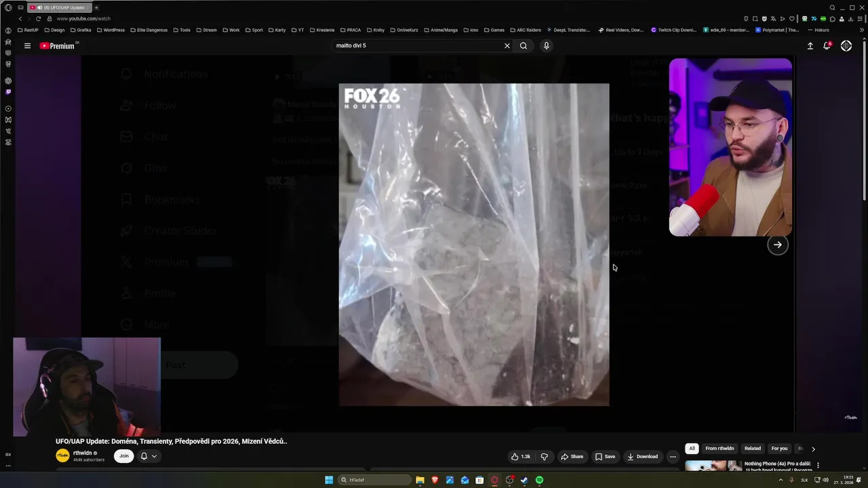Show hidden system tray icons

point(781,480)
